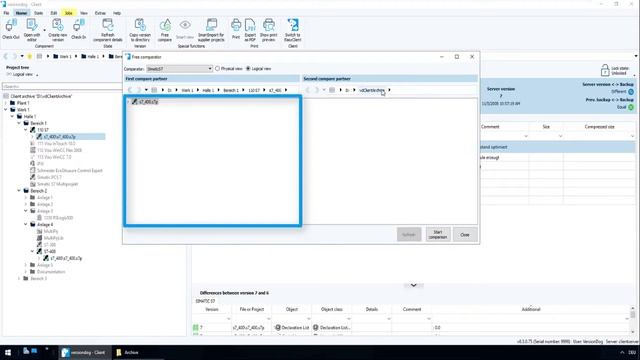
Task: Click back arrow in first compare partner bar
Action: pyautogui.click(x=130, y=90)
